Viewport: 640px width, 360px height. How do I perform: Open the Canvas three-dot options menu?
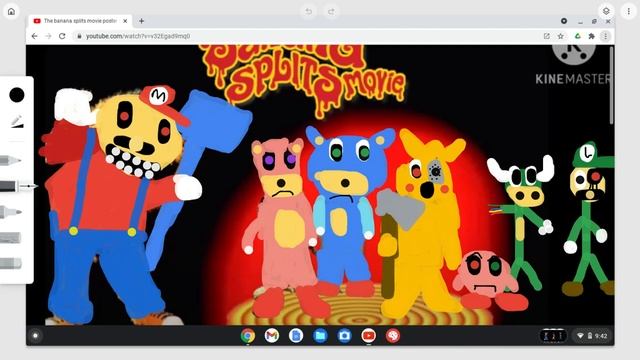tap(629, 11)
